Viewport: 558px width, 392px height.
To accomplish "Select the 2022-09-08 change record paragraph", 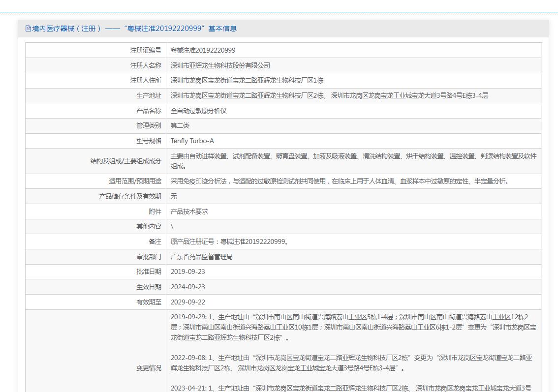I will pyautogui.click(x=352, y=363).
